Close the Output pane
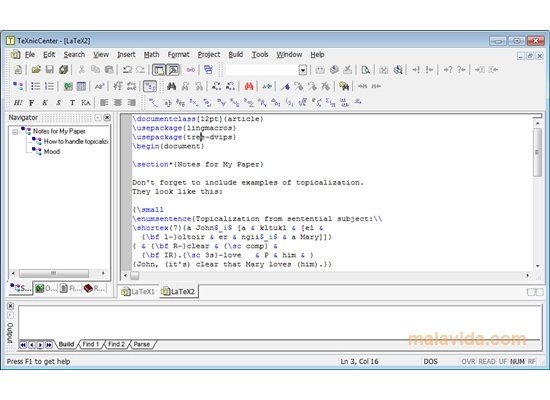Screen dimensions: 550x400 click(11, 306)
